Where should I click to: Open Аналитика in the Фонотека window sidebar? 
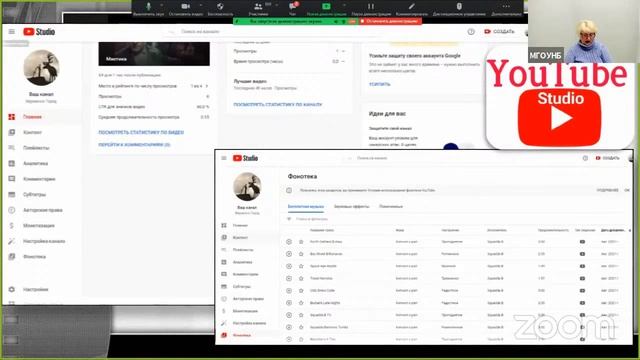click(x=242, y=262)
